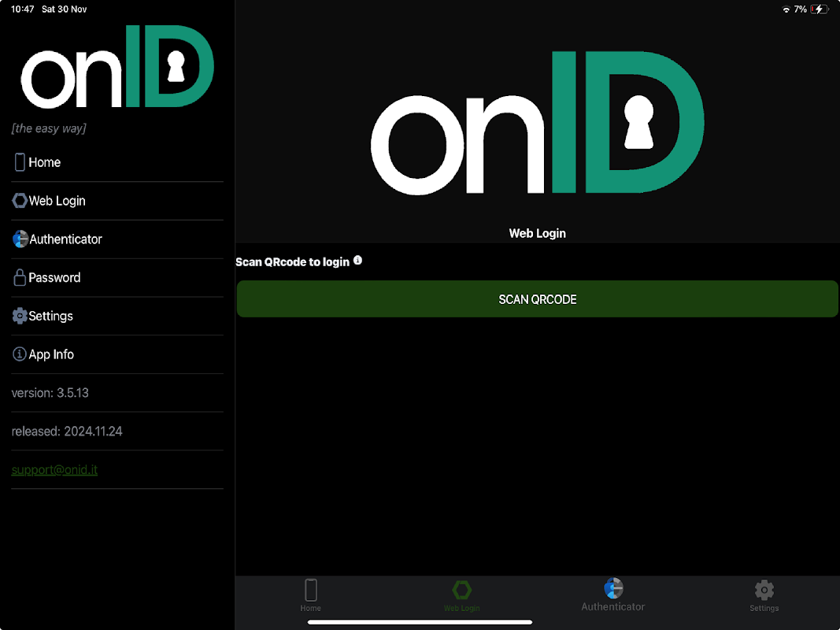Image resolution: width=840 pixels, height=630 pixels.
Task: Switch to the Home tab label at bottom
Action: (311, 608)
